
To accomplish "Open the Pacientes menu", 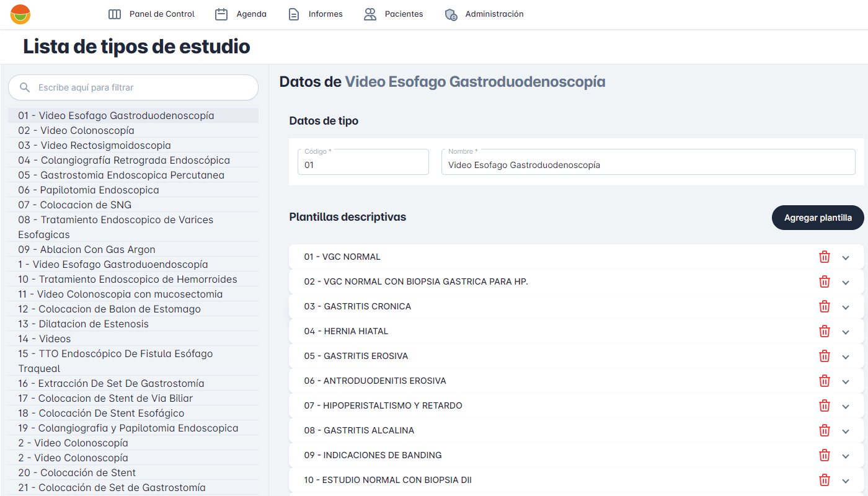I will [393, 14].
